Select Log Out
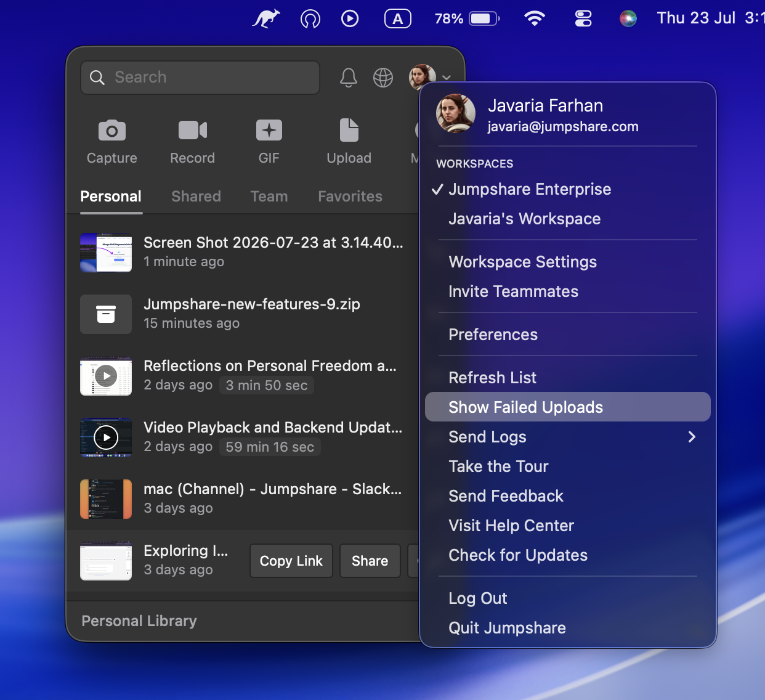The width and height of the screenshot is (765, 700). coord(568,598)
